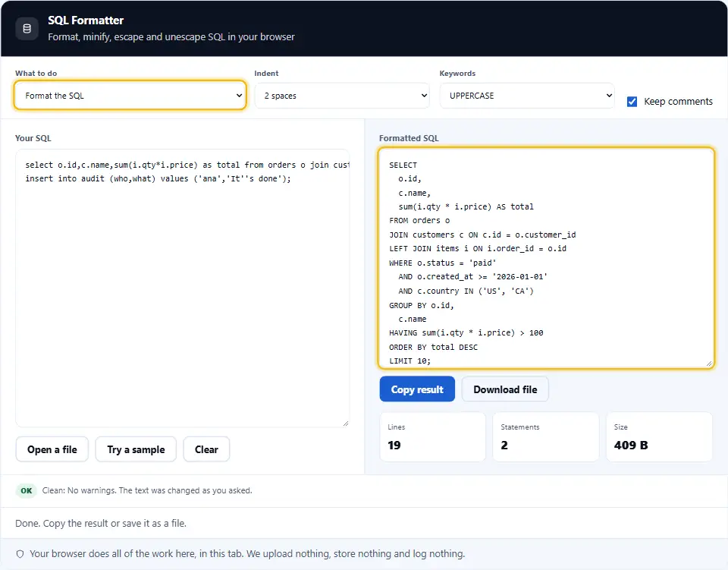Click the 'WHERE o.status' output line

click(x=442, y=263)
